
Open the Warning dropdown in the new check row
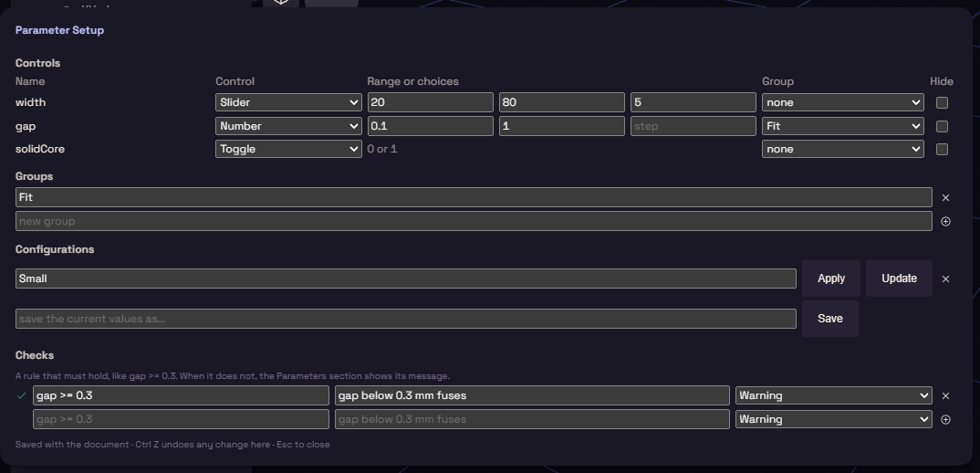[x=833, y=419]
